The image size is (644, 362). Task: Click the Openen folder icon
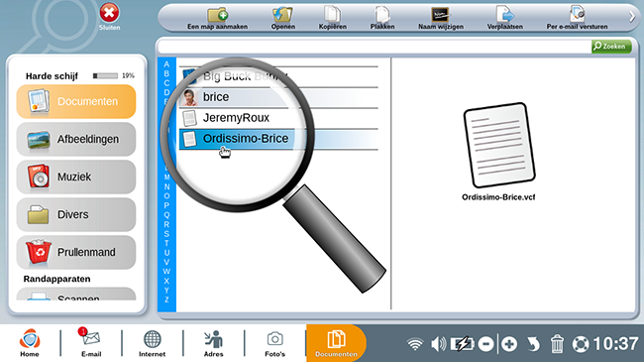pyautogui.click(x=282, y=15)
